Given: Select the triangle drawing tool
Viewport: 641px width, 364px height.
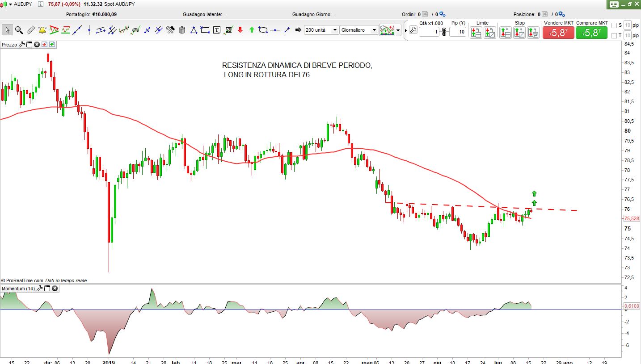Looking at the screenshot, I should (194, 30).
